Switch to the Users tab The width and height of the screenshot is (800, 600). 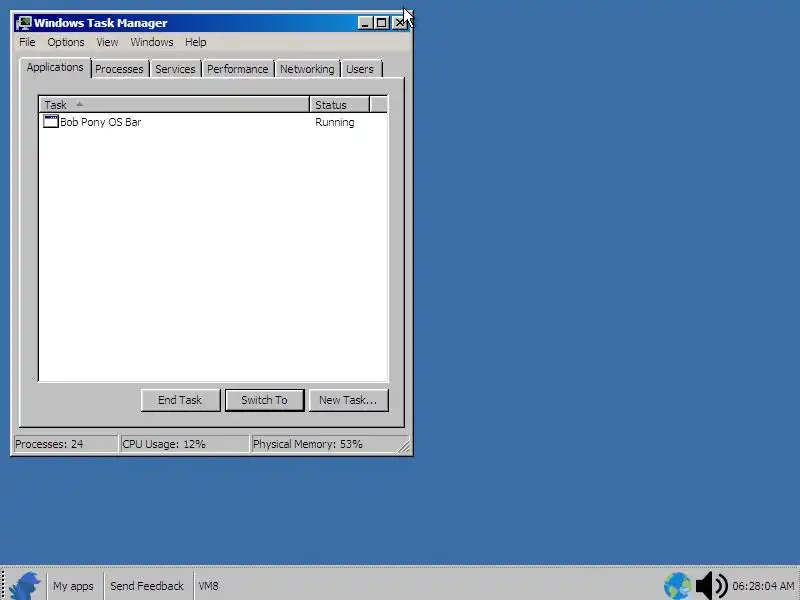coord(360,69)
